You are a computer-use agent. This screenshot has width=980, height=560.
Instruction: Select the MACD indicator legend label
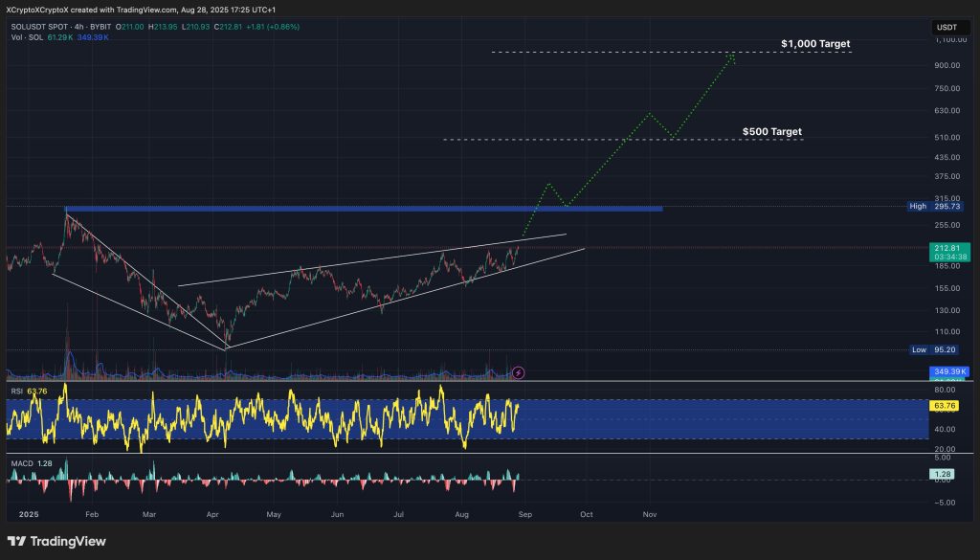point(22,463)
